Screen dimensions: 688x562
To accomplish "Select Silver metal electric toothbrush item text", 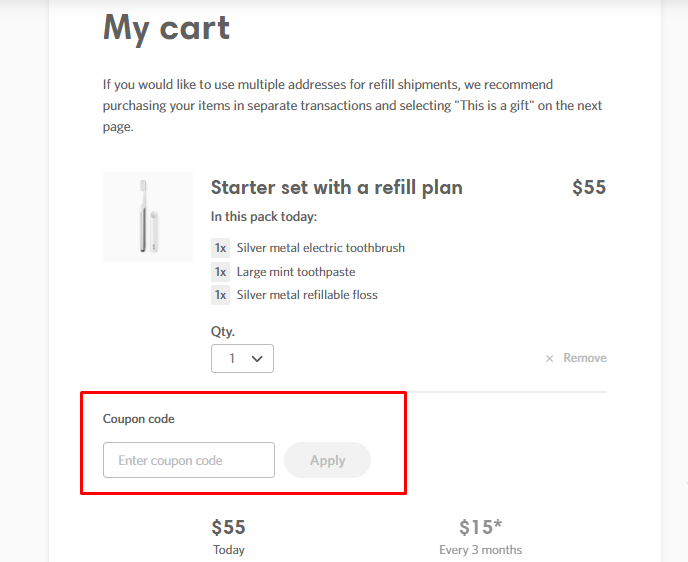I will click(x=321, y=248).
